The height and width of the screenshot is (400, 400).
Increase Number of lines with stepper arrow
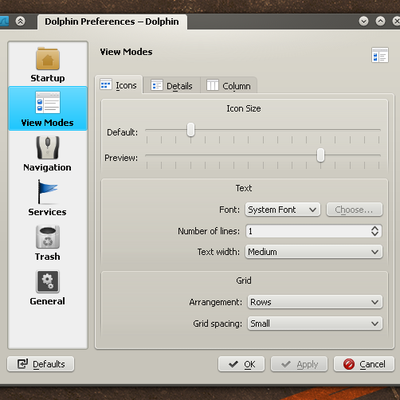(375, 228)
